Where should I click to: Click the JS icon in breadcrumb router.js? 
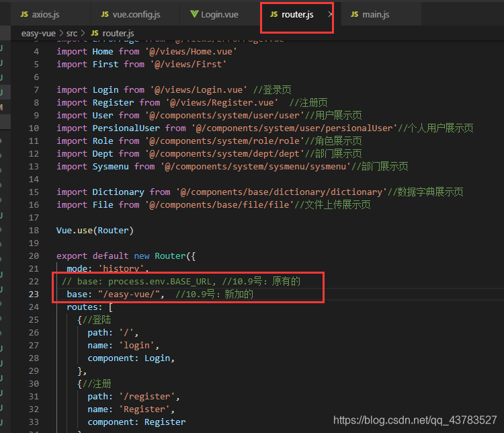[x=95, y=33]
